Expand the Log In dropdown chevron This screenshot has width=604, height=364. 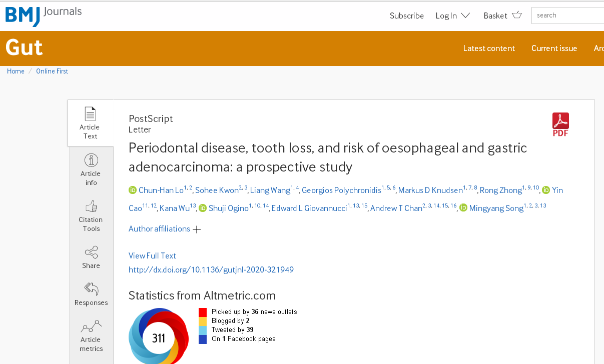tap(465, 15)
